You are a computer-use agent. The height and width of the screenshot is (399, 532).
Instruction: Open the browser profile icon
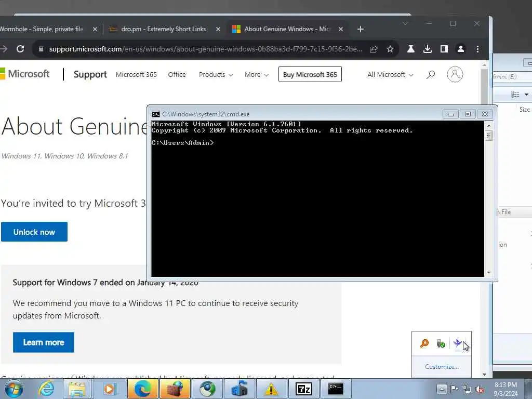pos(461,49)
